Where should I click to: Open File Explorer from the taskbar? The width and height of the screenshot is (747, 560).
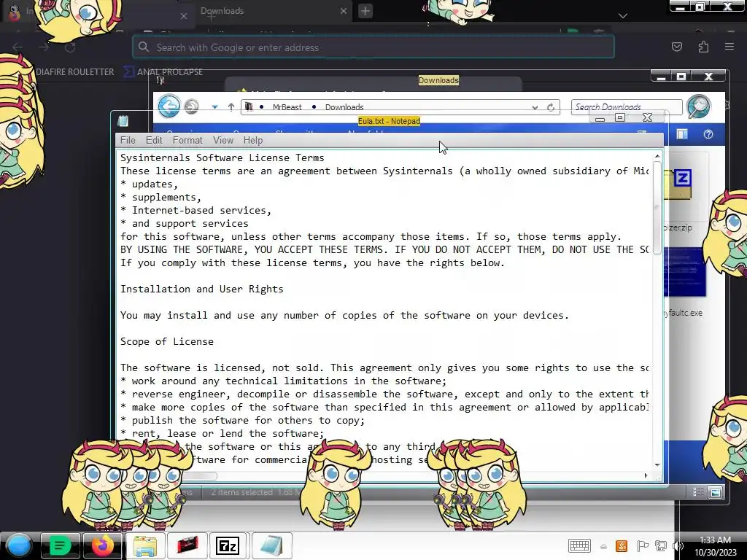tap(145, 545)
